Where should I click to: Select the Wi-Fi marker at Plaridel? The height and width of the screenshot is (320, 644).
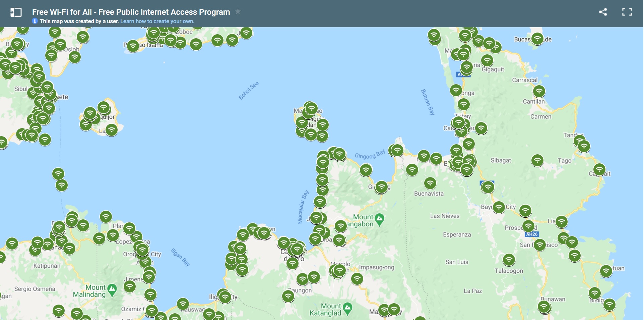coord(129,228)
